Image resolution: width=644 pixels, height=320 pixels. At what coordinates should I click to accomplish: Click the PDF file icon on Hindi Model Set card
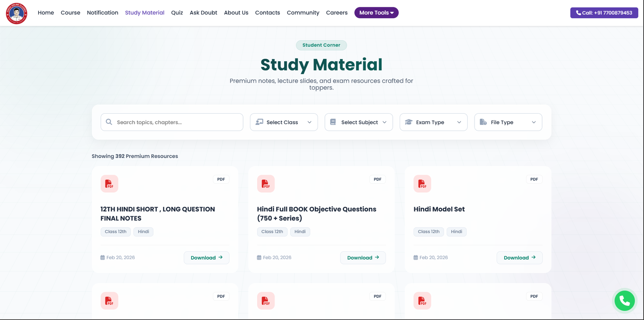[x=422, y=184]
